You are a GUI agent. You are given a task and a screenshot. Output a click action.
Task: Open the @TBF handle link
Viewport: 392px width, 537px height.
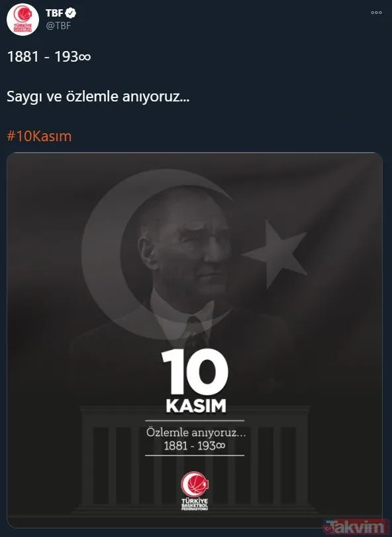(58, 26)
